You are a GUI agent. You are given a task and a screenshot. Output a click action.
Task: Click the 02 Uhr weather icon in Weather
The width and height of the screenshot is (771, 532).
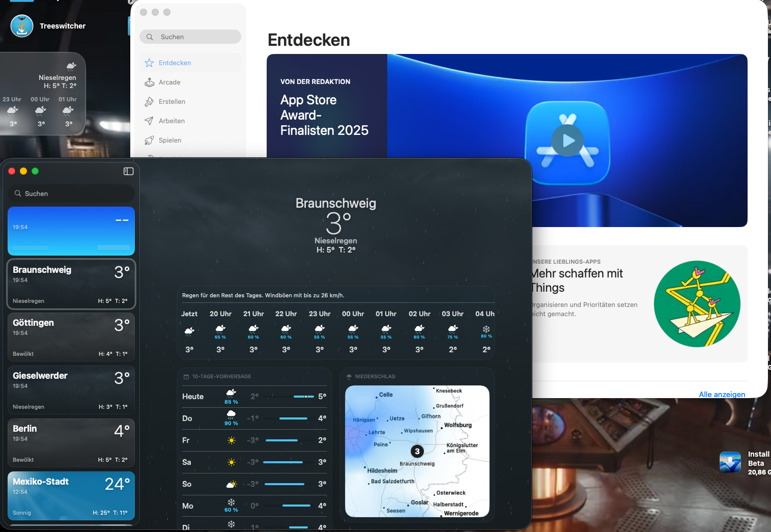coord(419,328)
